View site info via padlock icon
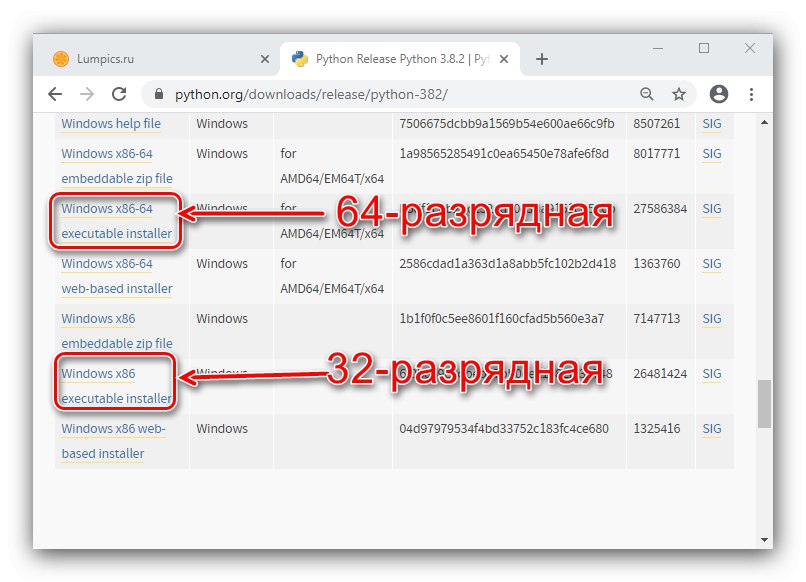806x582 pixels. tap(159, 94)
